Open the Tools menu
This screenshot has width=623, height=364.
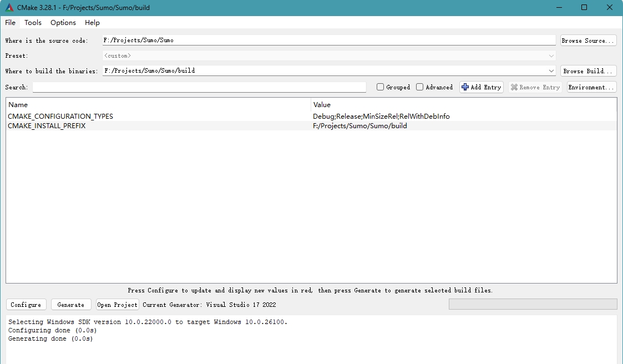pos(33,23)
